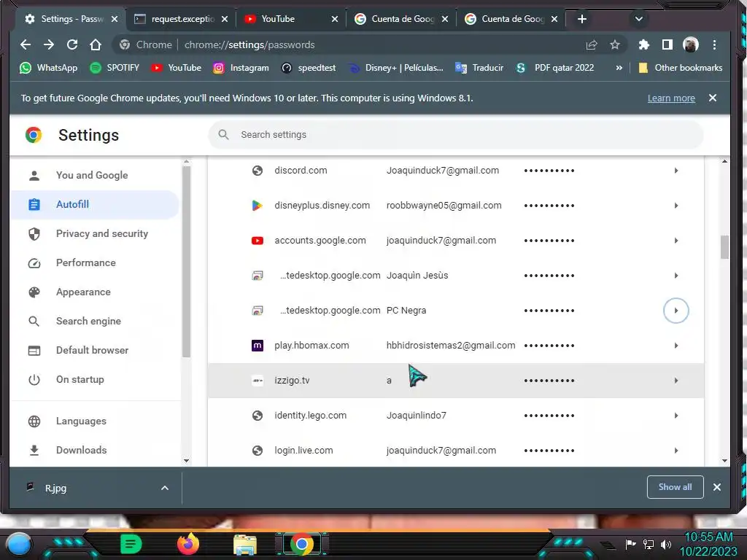Open the SPOTIFY bookmark

[115, 68]
